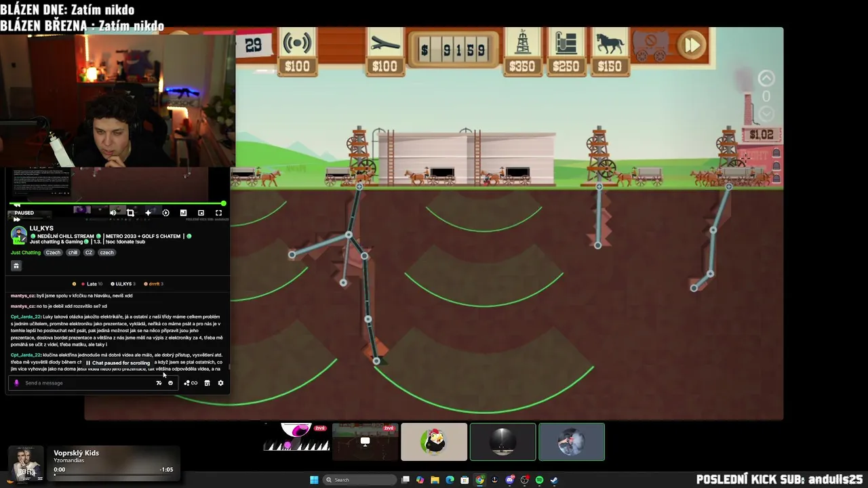This screenshot has width=868, height=488.
Task: Open File Explorer from taskbar
Action: pos(435,480)
